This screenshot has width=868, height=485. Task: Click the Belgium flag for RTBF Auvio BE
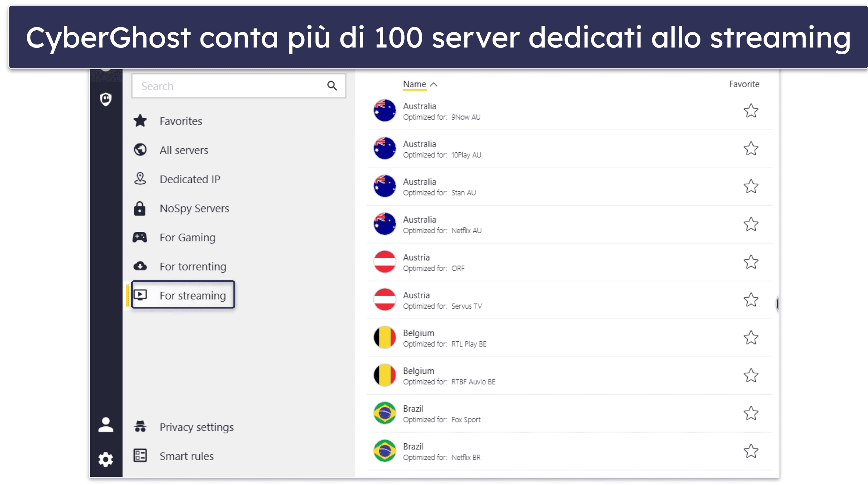pos(385,375)
